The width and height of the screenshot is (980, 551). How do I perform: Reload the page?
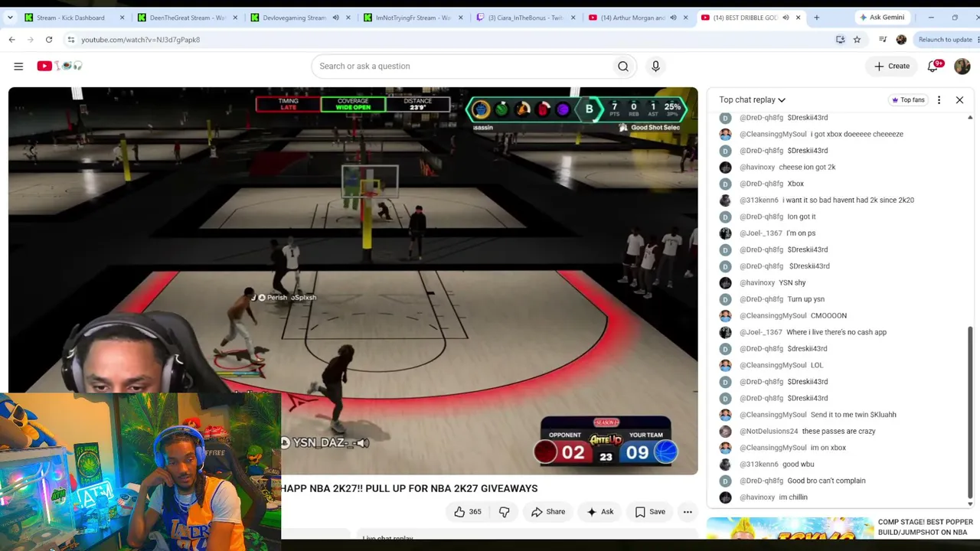pyautogui.click(x=48, y=40)
